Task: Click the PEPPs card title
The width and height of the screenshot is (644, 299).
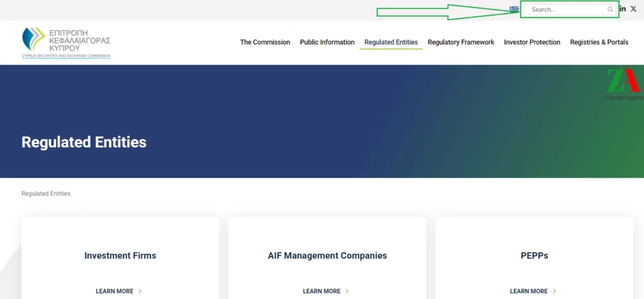Action: [534, 256]
